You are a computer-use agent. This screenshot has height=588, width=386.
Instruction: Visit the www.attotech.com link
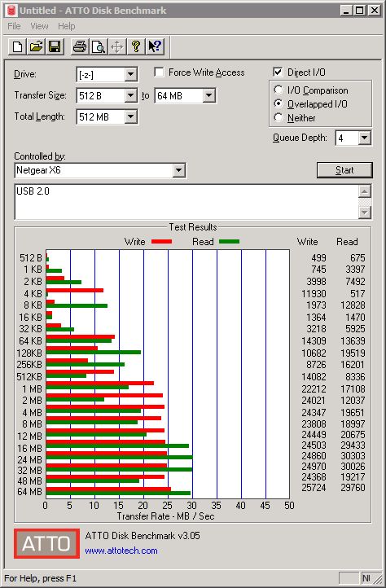[121, 551]
